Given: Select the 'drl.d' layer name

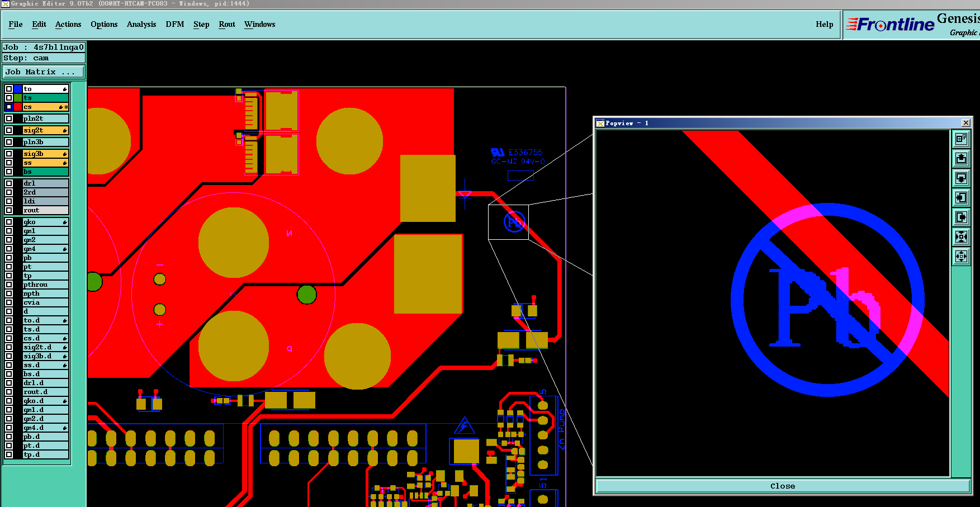Looking at the screenshot, I should pyautogui.click(x=45, y=383).
